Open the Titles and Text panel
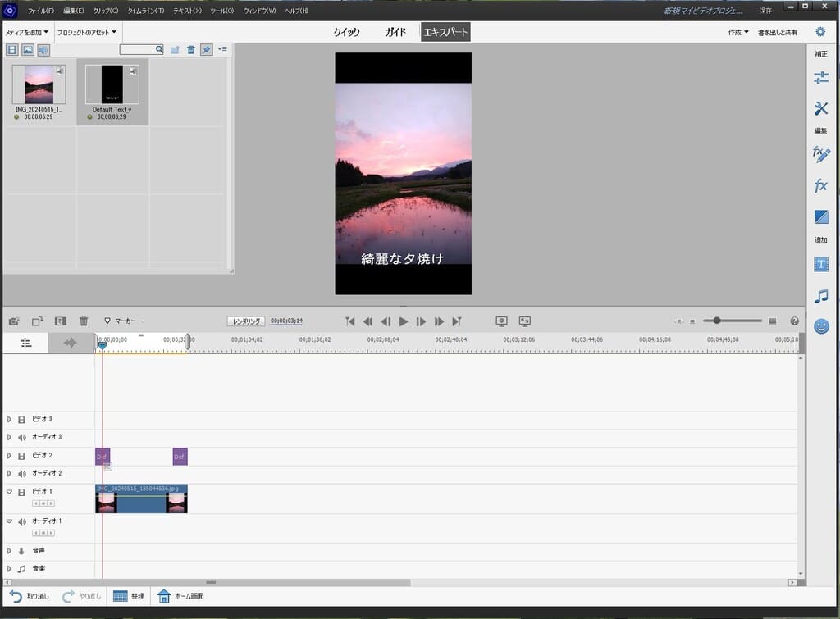Viewport: 840px width, 619px height. 820,265
